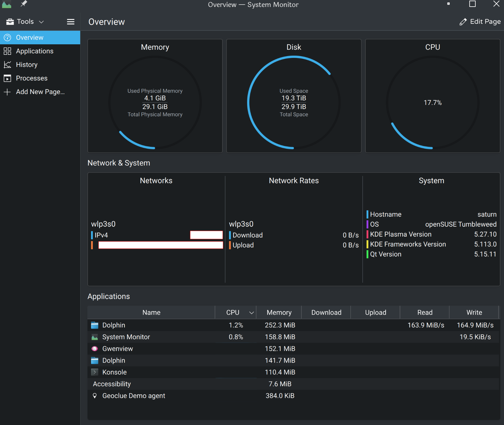Click the 29.1 GiB Total Physical Memory value
Image resolution: width=504 pixels, height=425 pixels.
[x=155, y=107]
